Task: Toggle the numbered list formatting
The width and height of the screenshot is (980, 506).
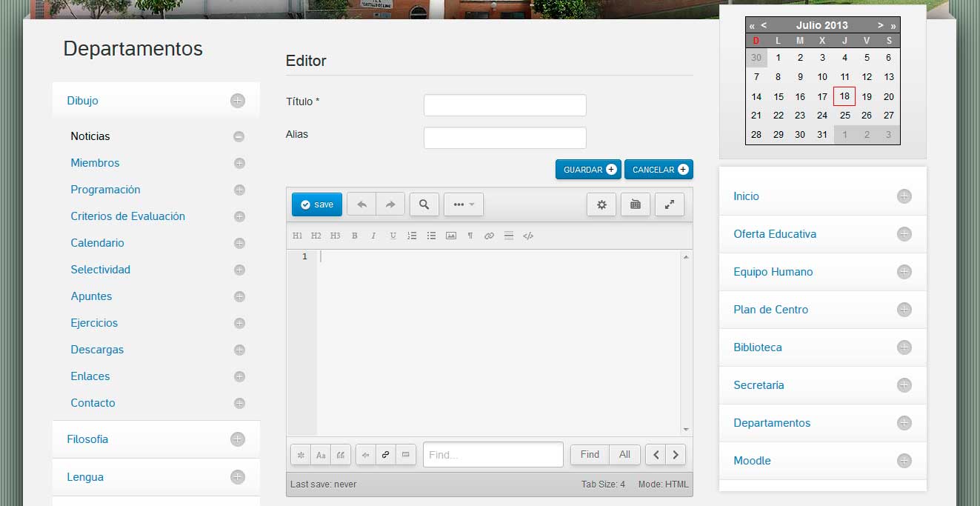Action: tap(412, 236)
